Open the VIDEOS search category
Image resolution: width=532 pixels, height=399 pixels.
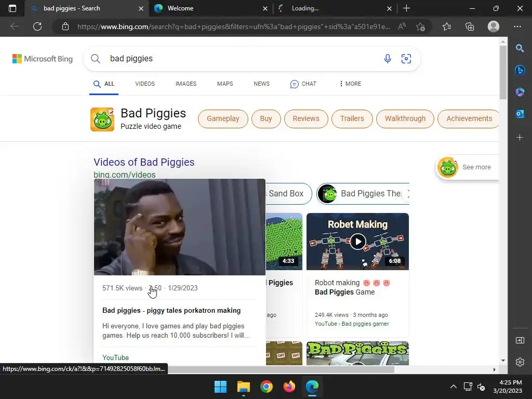coord(145,84)
